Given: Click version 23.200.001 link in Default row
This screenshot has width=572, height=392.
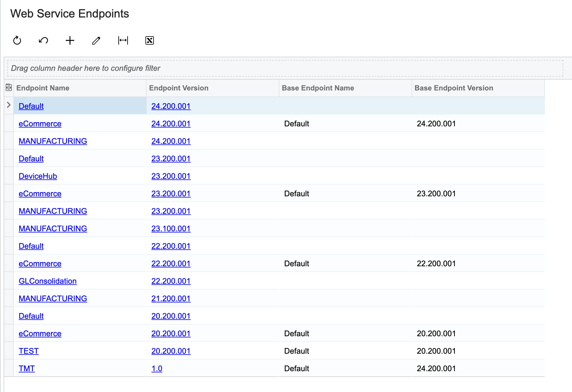Looking at the screenshot, I should coord(171,159).
